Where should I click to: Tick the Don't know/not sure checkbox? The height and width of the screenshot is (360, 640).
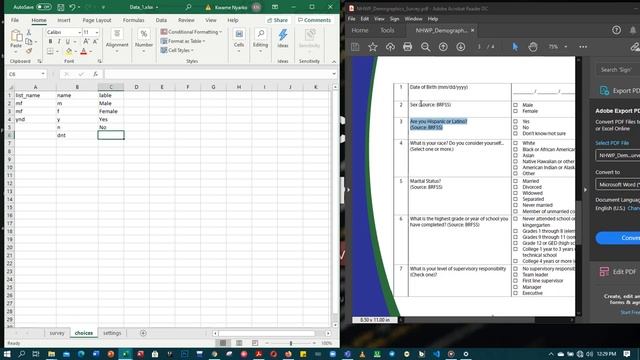click(515, 133)
